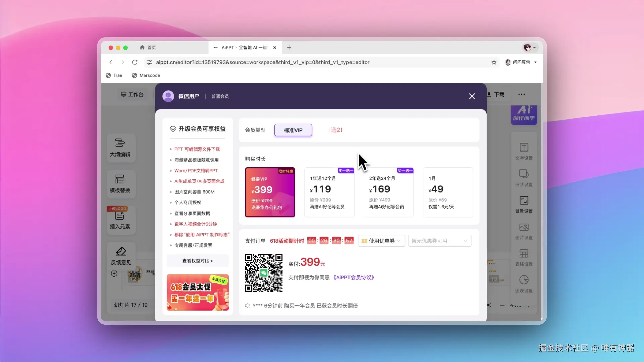Screen dimensions: 644x362
Task: Pick the 2-year ¥169 membership option
Action: 388,192
